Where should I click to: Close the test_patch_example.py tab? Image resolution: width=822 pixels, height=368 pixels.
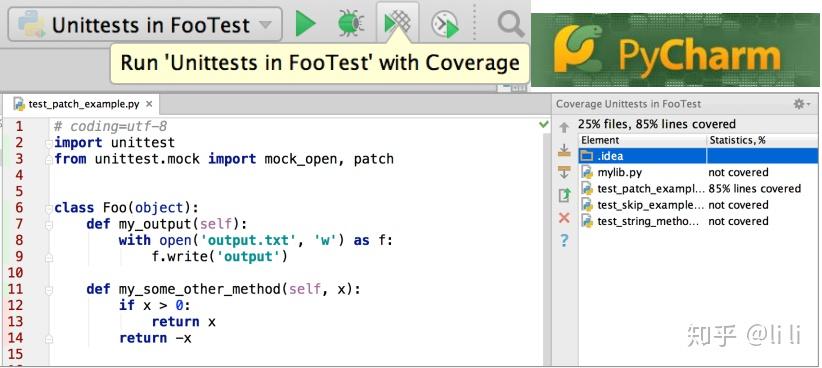[149, 104]
